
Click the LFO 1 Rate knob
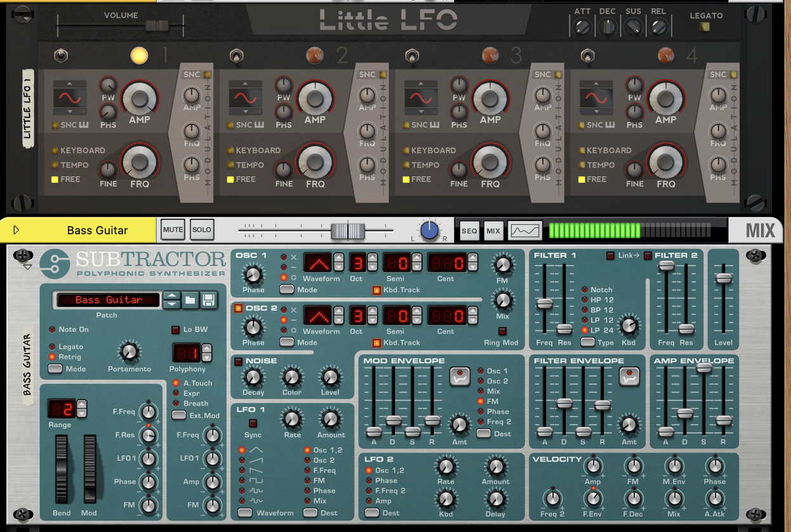tap(292, 419)
